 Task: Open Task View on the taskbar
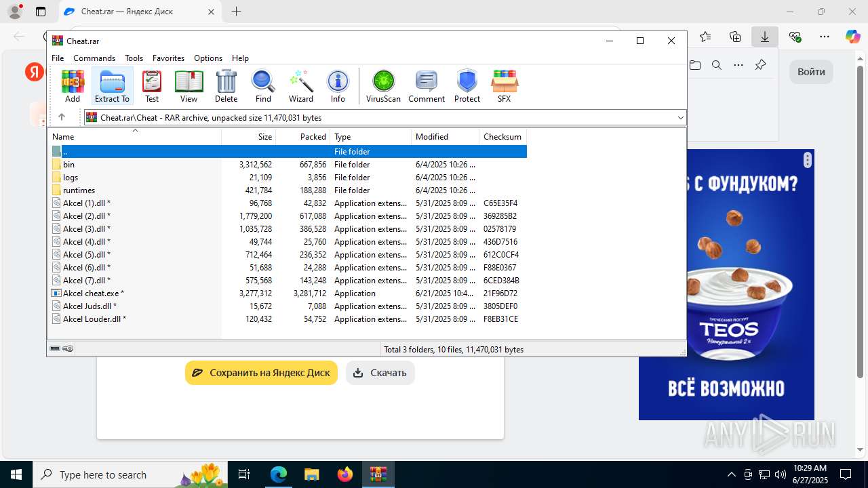[244, 474]
